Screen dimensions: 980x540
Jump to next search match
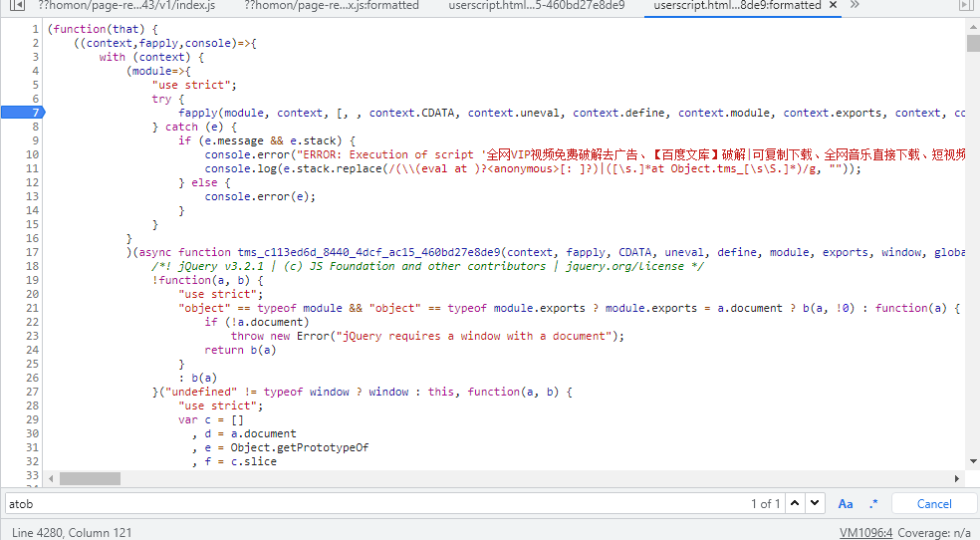[x=816, y=503]
